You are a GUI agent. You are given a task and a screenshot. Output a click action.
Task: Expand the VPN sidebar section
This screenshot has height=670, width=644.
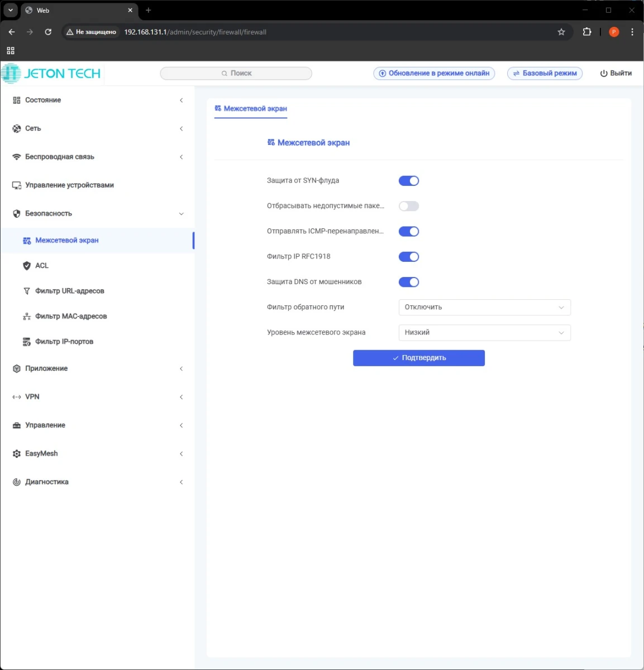(32, 397)
